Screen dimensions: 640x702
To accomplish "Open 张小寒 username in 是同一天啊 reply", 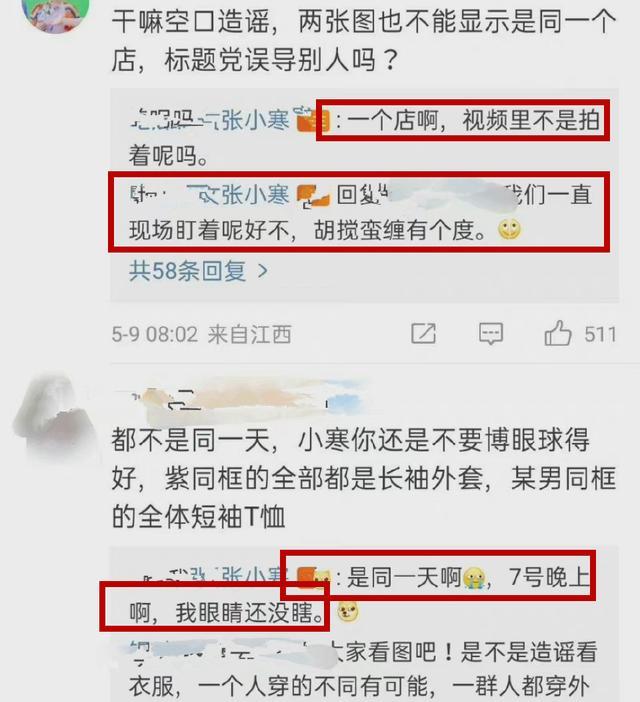I will (256, 575).
